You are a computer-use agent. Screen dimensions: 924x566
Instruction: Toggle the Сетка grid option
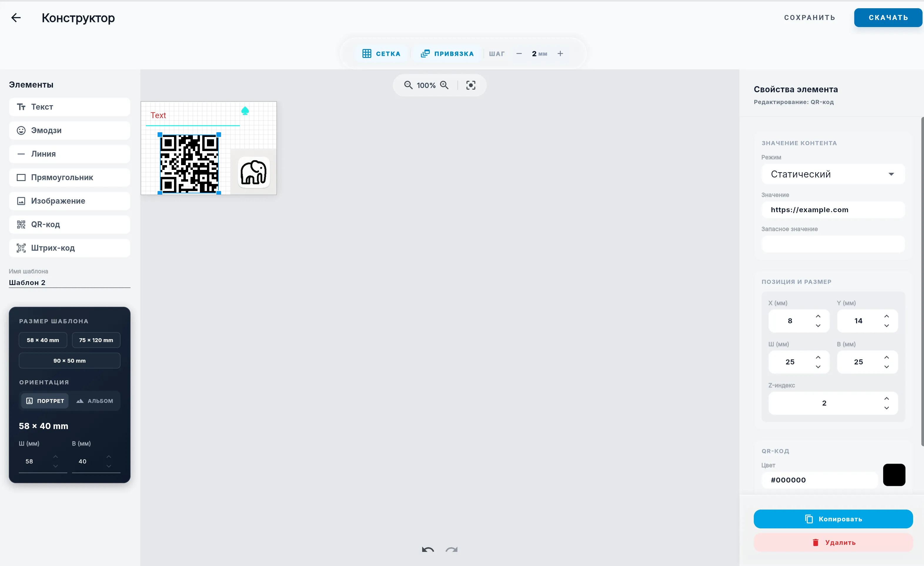[x=381, y=53]
